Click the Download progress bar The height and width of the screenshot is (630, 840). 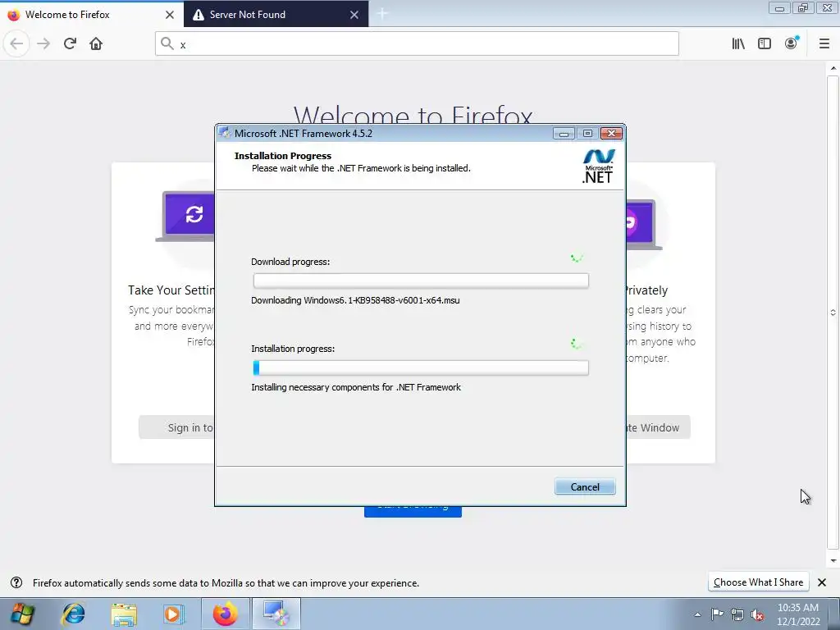(421, 281)
